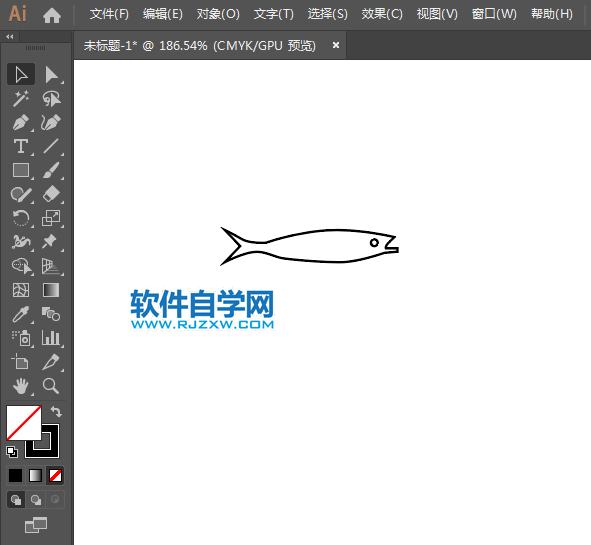Screen dimensions: 591x545
Task: Select the Zoom tool
Action: (51, 386)
